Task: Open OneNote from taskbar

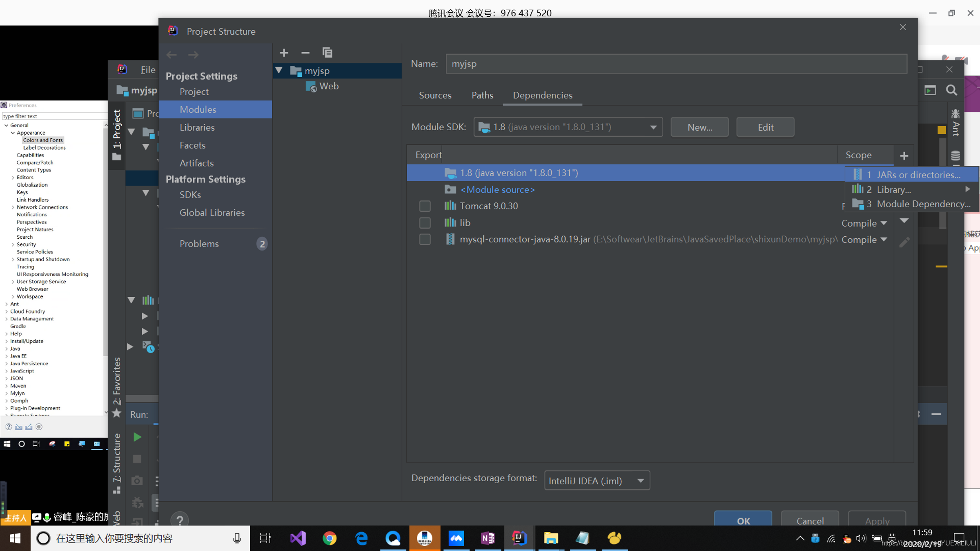Action: point(488,538)
